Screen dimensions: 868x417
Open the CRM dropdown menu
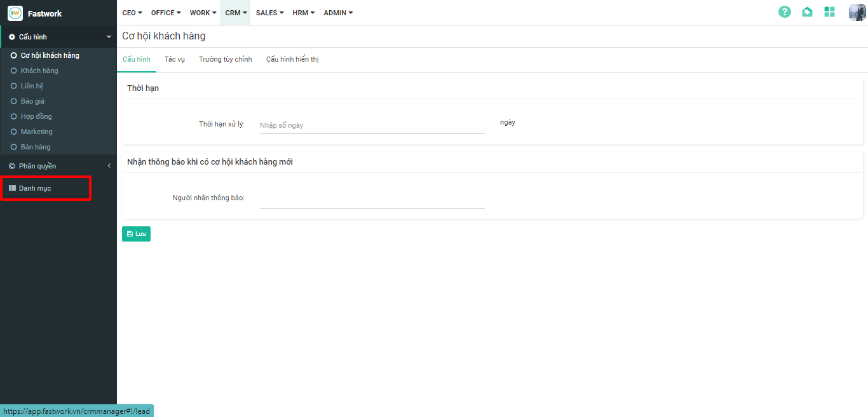[x=236, y=13]
